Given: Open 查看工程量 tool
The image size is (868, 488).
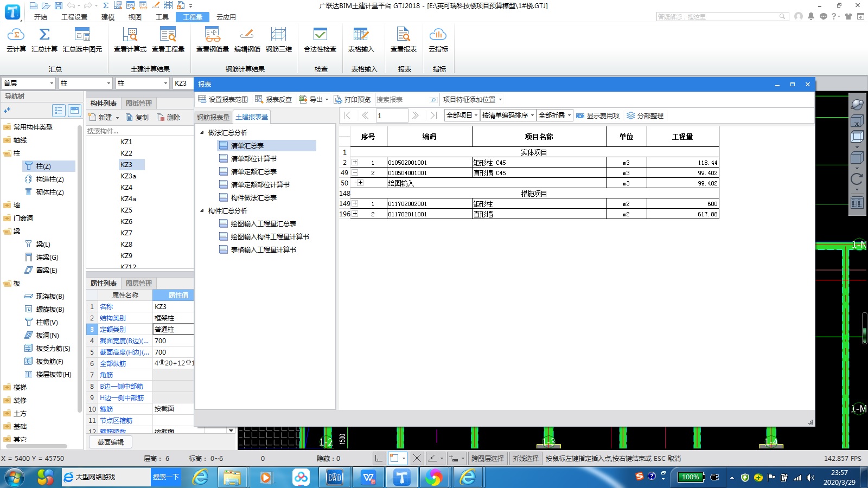Looking at the screenshot, I should pos(168,40).
